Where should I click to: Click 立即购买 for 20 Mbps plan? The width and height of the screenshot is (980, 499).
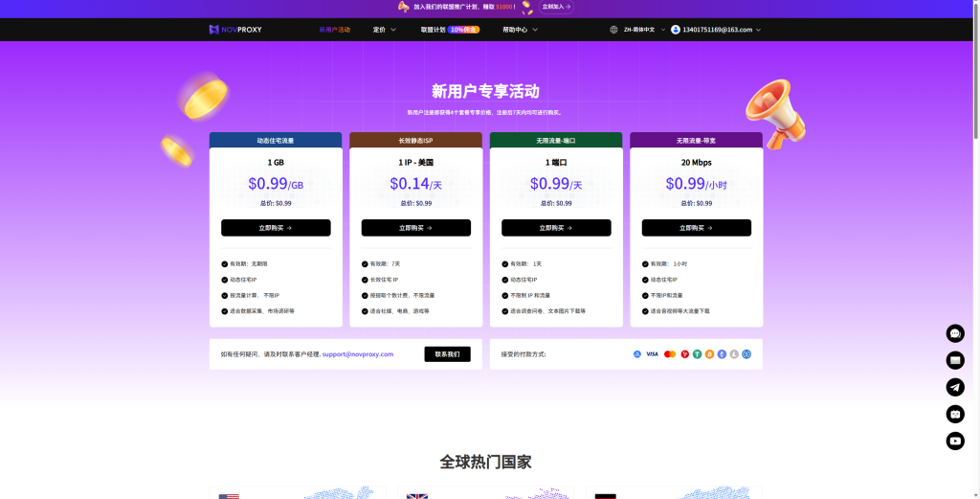697,228
